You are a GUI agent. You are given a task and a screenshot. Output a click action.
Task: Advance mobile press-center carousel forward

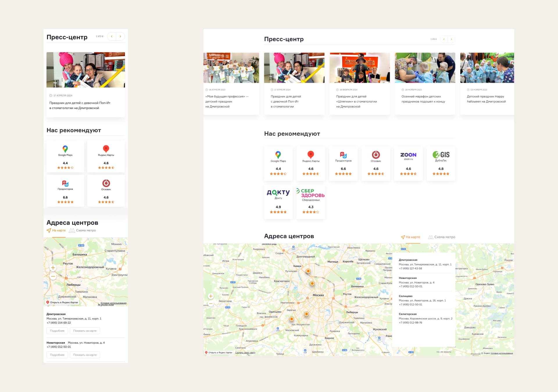(x=120, y=37)
